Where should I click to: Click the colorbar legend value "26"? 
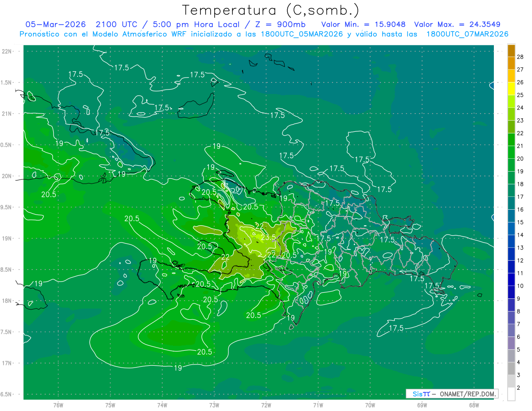click(520, 82)
